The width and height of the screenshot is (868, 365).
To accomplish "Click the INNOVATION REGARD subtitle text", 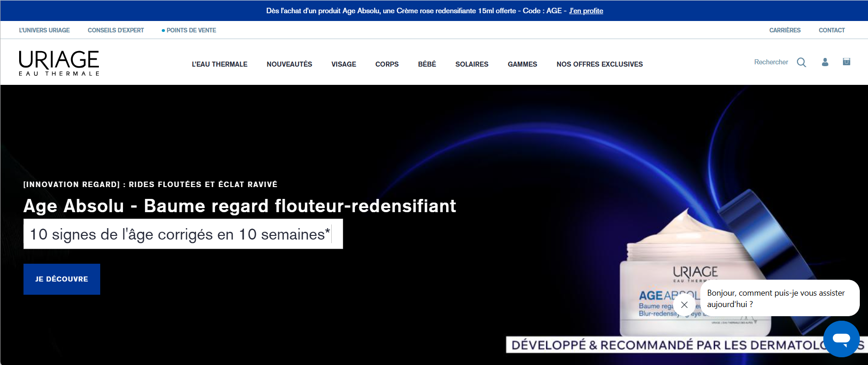I will click(150, 184).
